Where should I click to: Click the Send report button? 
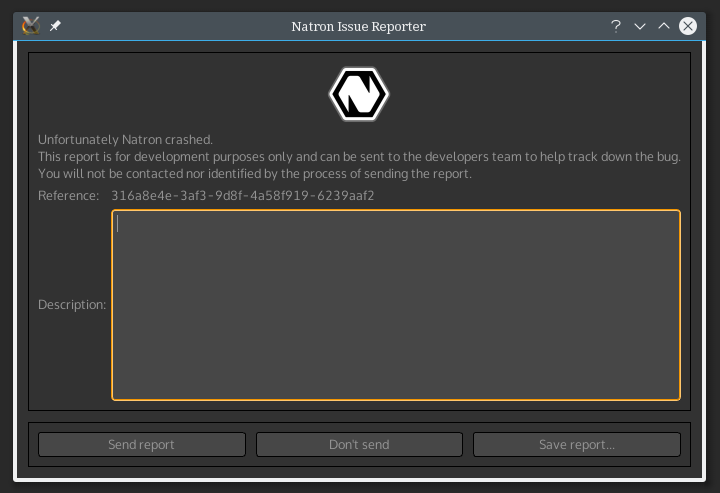point(141,444)
